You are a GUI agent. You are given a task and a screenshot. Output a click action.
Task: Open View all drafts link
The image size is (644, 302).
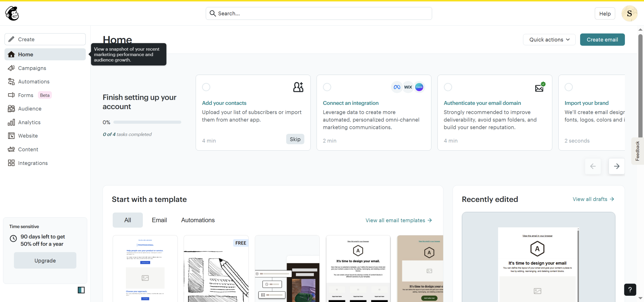pos(593,199)
